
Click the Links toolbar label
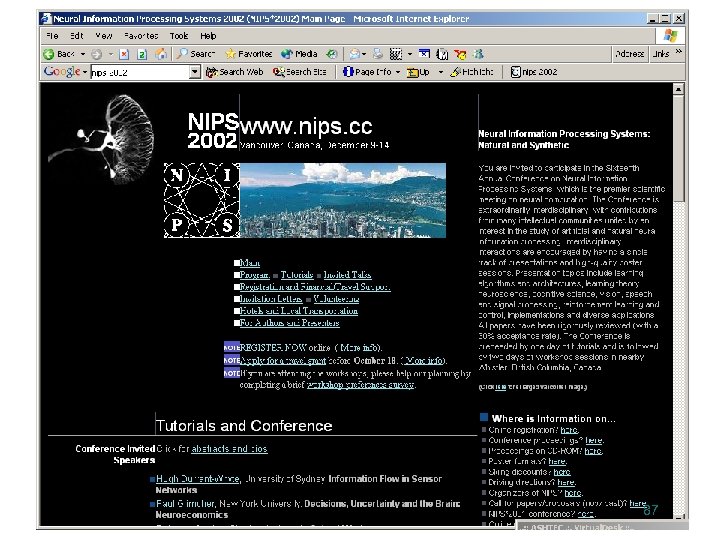click(661, 54)
